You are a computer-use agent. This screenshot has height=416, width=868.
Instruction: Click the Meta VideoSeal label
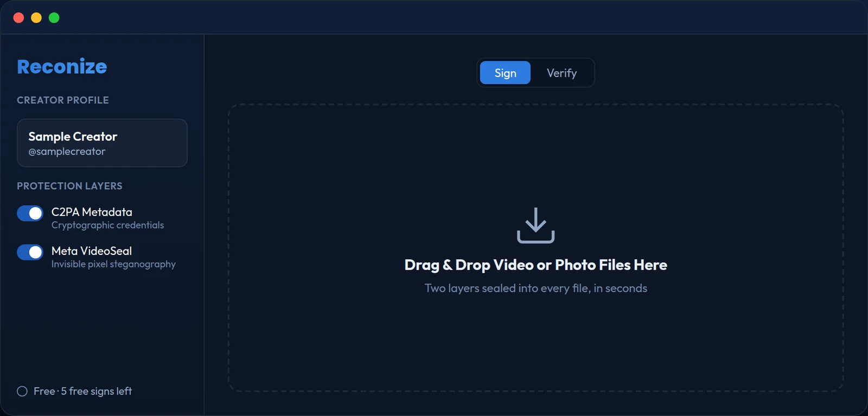click(92, 251)
